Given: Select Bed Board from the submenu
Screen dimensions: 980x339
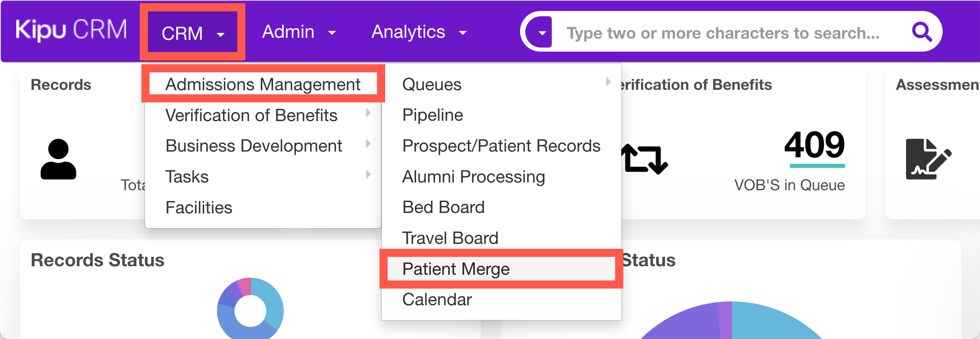Looking at the screenshot, I should coord(442,207).
